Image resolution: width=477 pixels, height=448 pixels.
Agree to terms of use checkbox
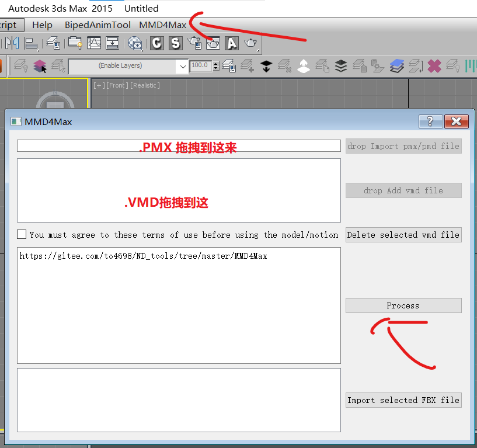pyautogui.click(x=22, y=234)
